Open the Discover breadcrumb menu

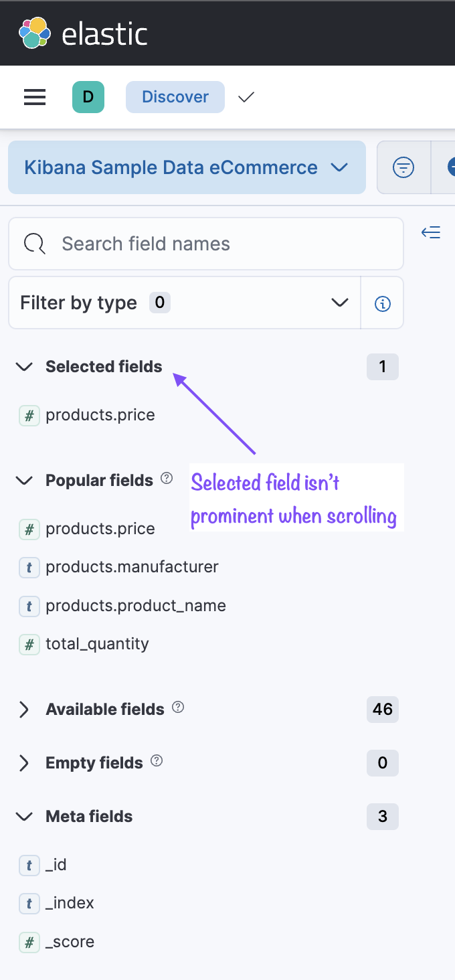tap(175, 97)
